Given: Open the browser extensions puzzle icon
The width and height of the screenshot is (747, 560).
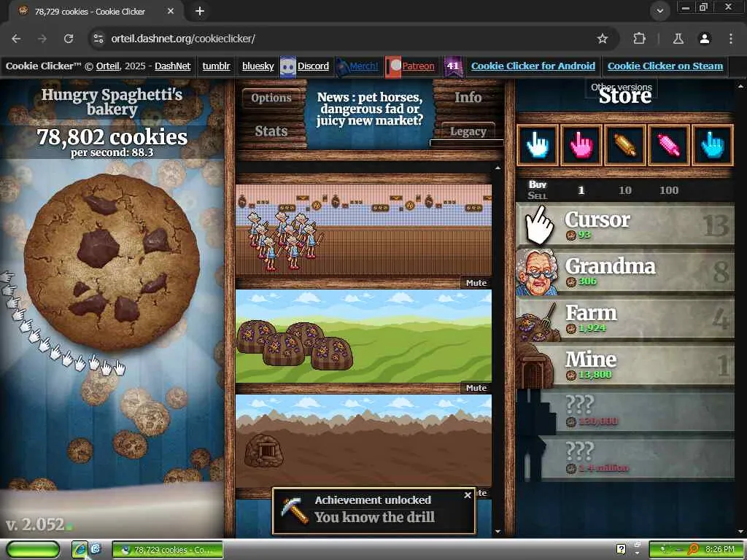Looking at the screenshot, I should [639, 39].
